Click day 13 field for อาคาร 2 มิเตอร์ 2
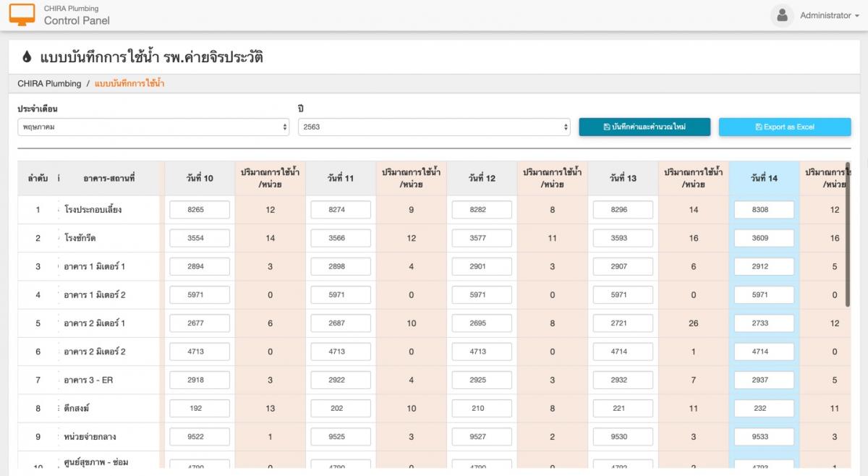The height and width of the screenshot is (476, 868). coord(623,352)
